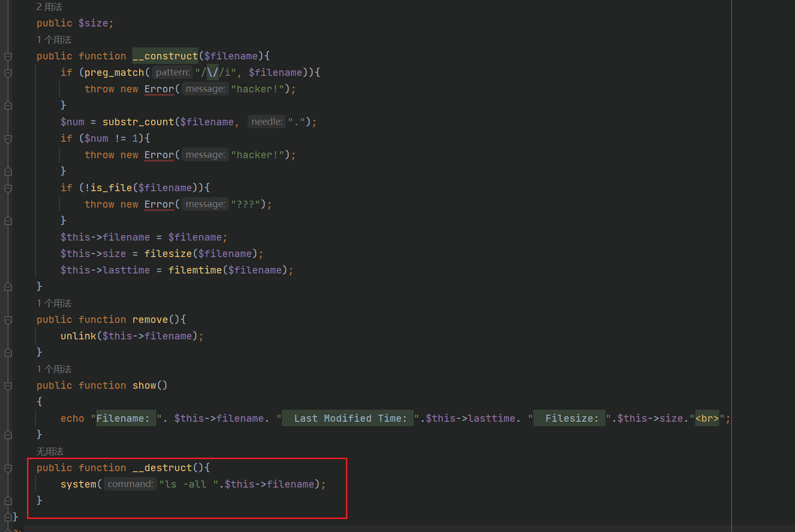795x532 pixels.
Task: Click the "." needle string argument
Action: tap(296, 122)
